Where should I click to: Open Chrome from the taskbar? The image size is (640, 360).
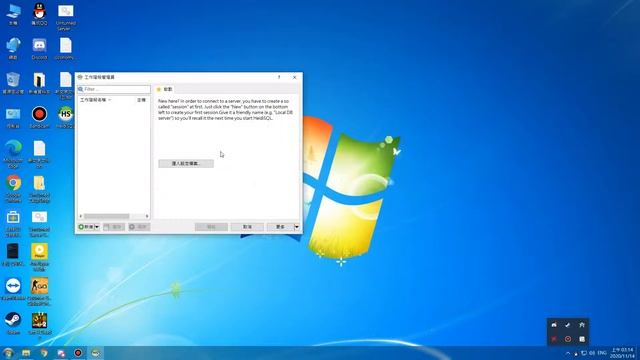(x=44, y=353)
